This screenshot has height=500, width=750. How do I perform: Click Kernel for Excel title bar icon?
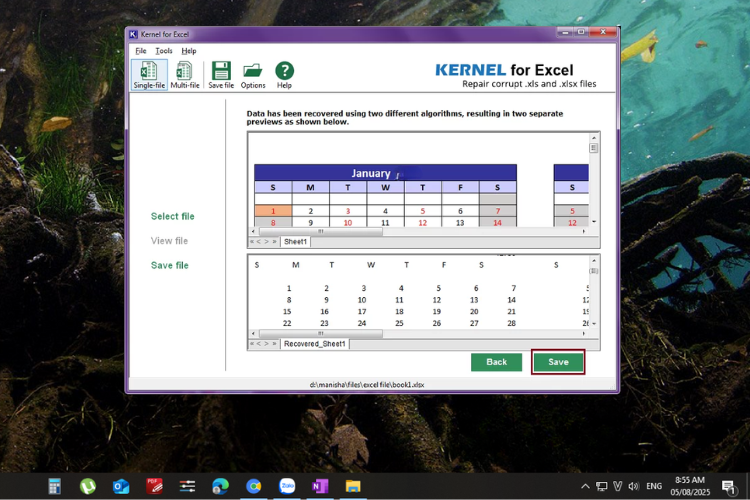[133, 34]
